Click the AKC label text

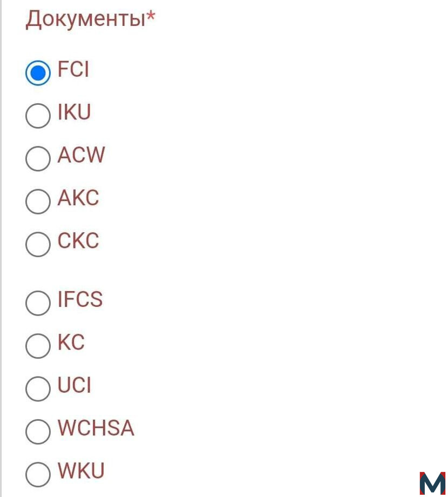click(x=78, y=198)
